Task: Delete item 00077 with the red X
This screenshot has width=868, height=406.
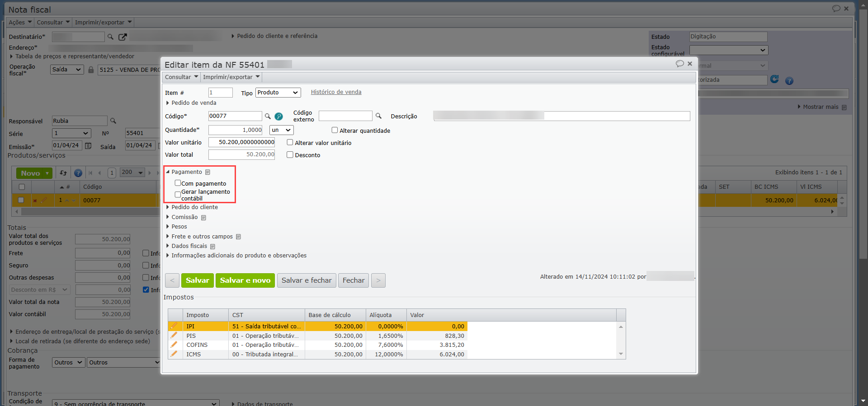Action: tap(35, 201)
